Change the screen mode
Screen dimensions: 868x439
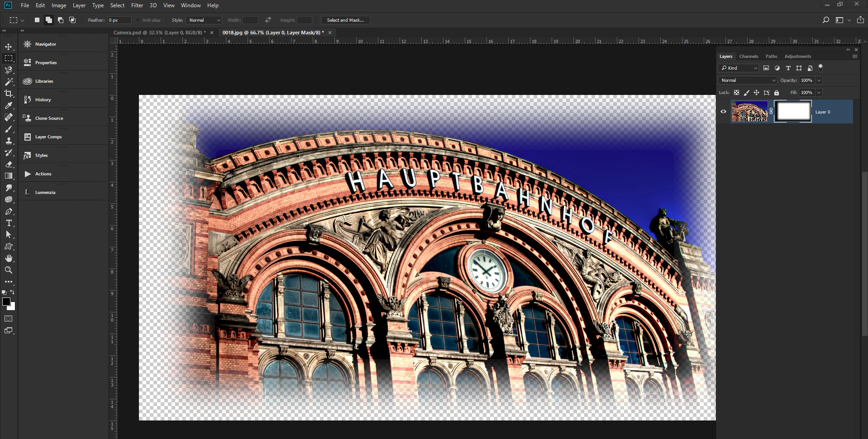click(9, 330)
